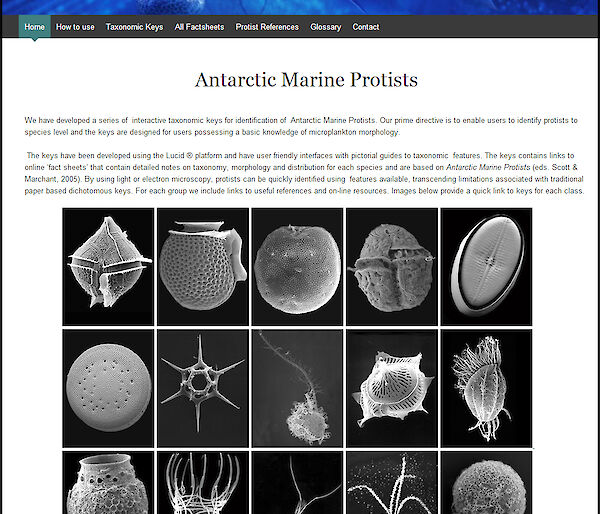
Task: Open the Home menu item
Action: pos(34,27)
